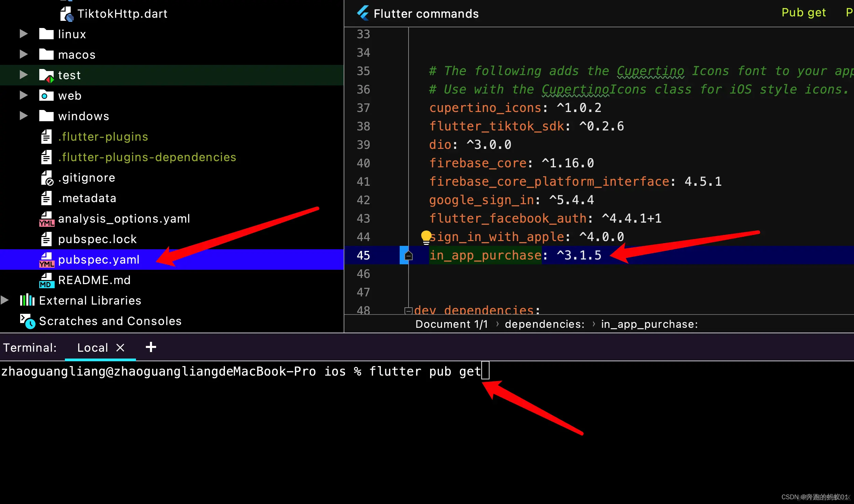Click the web folder icon
854x504 pixels.
tap(46, 96)
